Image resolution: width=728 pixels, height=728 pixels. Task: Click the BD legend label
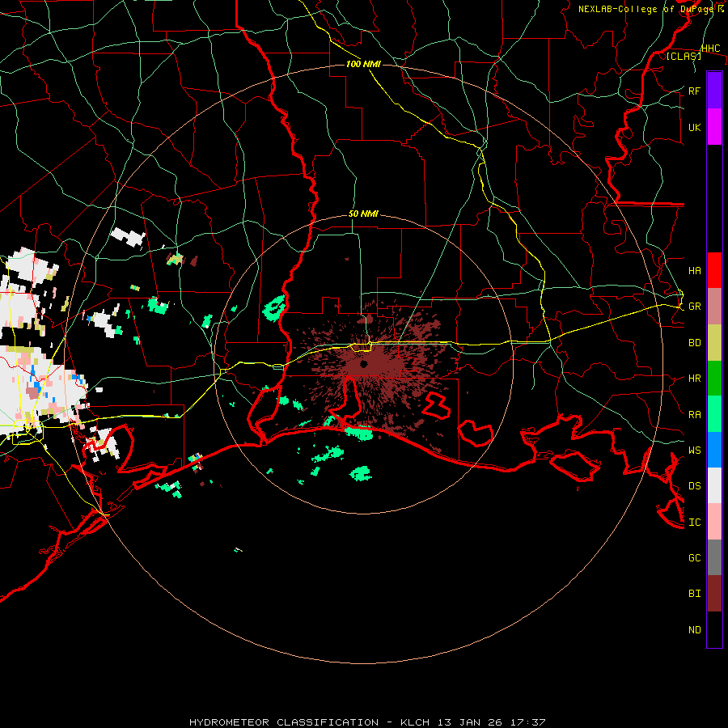tap(694, 343)
